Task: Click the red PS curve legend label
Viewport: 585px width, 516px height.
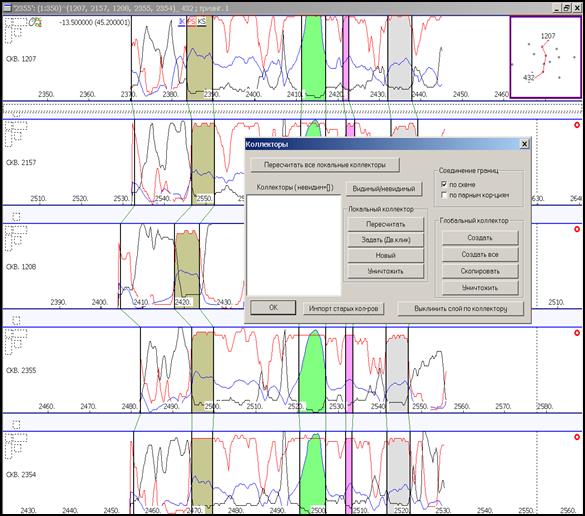Action: coord(191,22)
